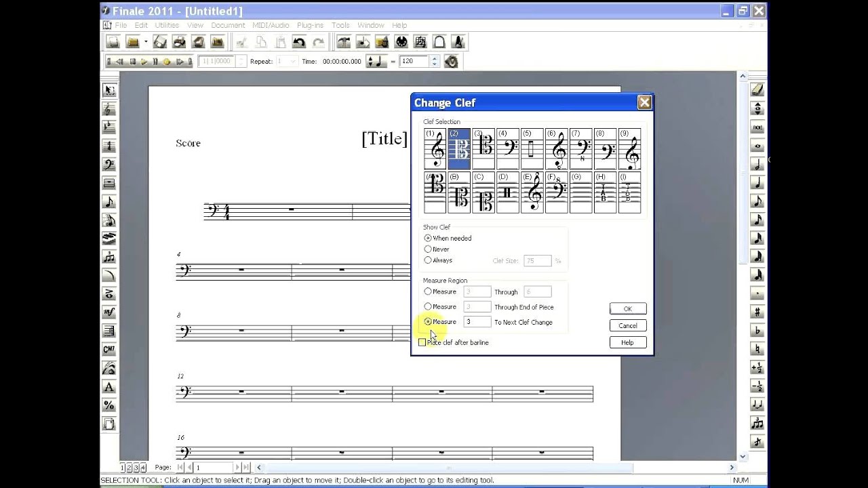Viewport: 868px width, 488px height.
Task: Select blank clef option (G)
Action: (x=581, y=192)
